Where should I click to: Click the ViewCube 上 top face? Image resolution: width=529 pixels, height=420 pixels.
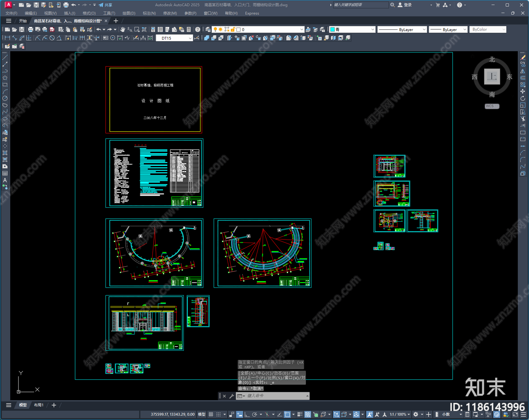492,77
